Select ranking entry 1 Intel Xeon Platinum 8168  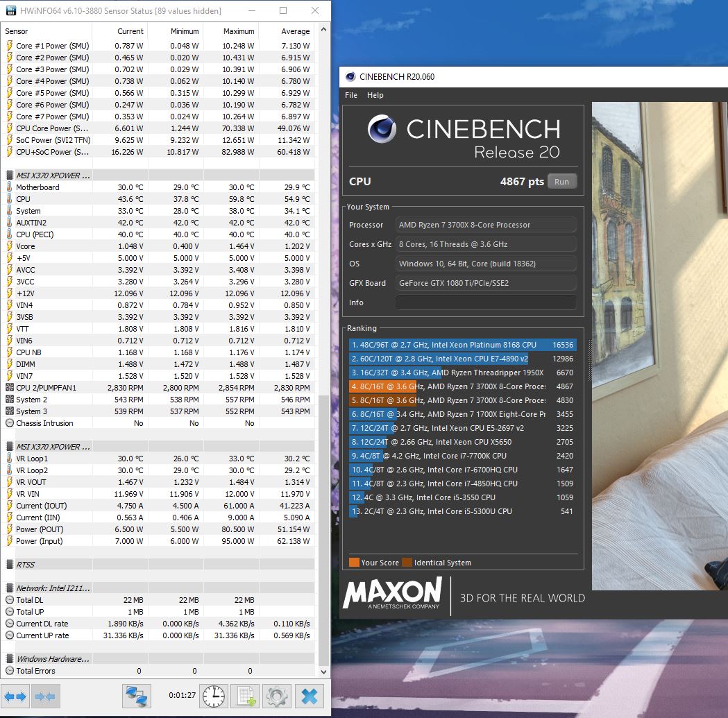[x=462, y=345]
